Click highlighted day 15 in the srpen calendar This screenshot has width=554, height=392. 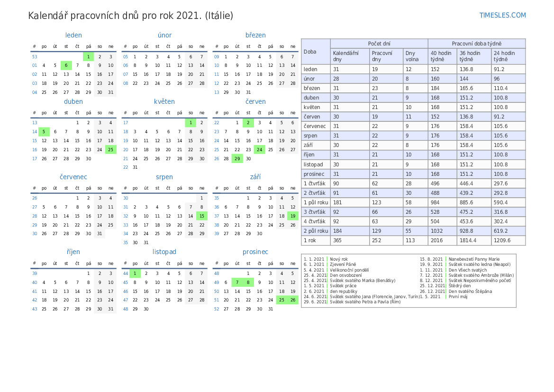(x=202, y=216)
